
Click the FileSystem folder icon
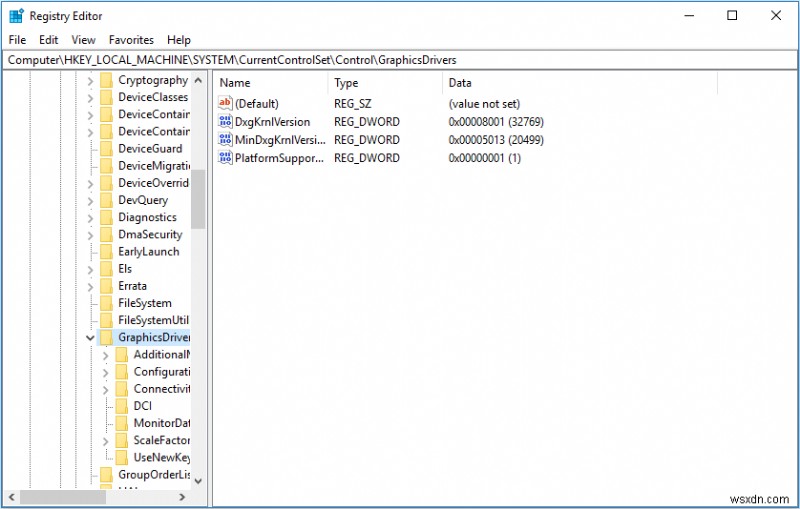point(106,303)
